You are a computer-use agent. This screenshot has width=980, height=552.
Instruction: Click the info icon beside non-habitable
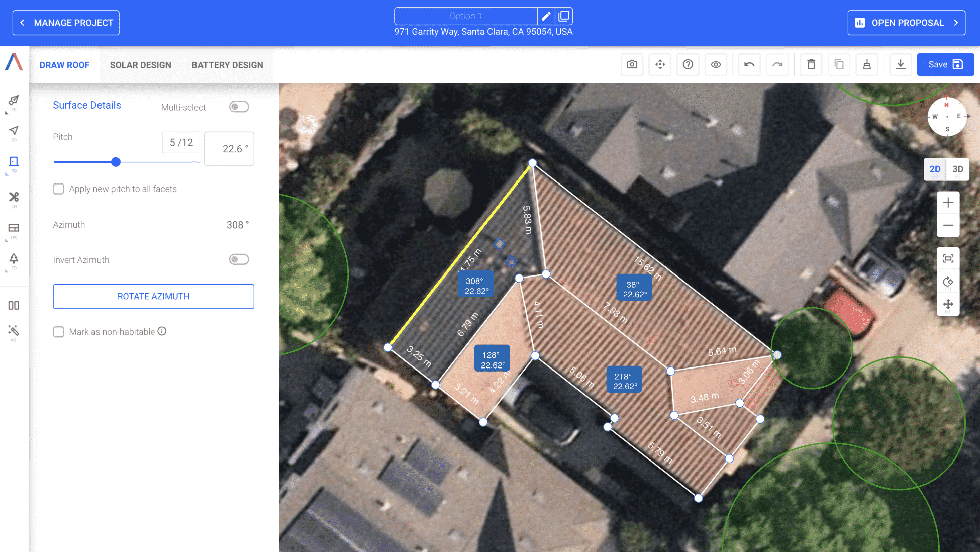coord(162,331)
